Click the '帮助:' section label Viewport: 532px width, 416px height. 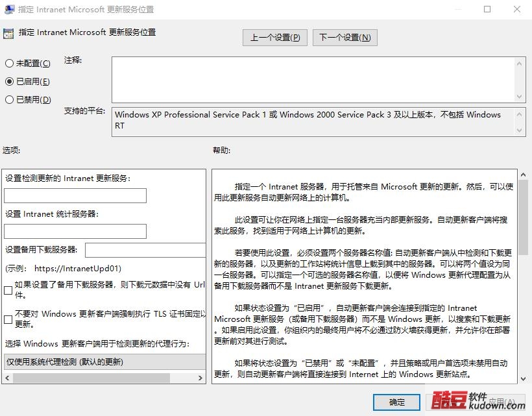221,151
